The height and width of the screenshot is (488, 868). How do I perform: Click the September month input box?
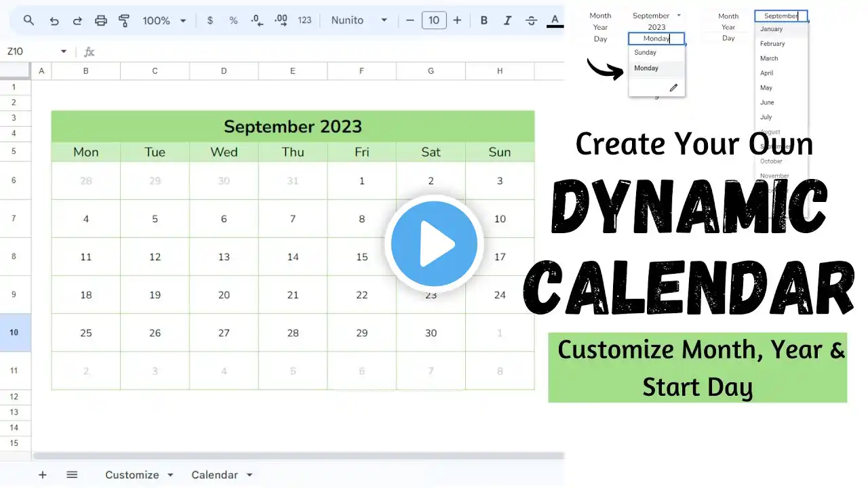pyautogui.click(x=781, y=16)
